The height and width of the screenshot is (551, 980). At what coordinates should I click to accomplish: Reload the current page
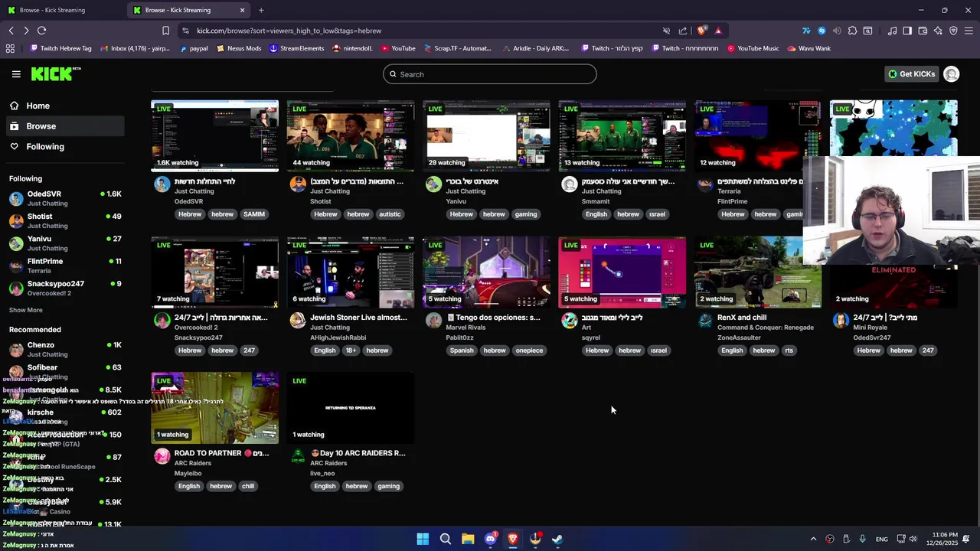click(41, 31)
